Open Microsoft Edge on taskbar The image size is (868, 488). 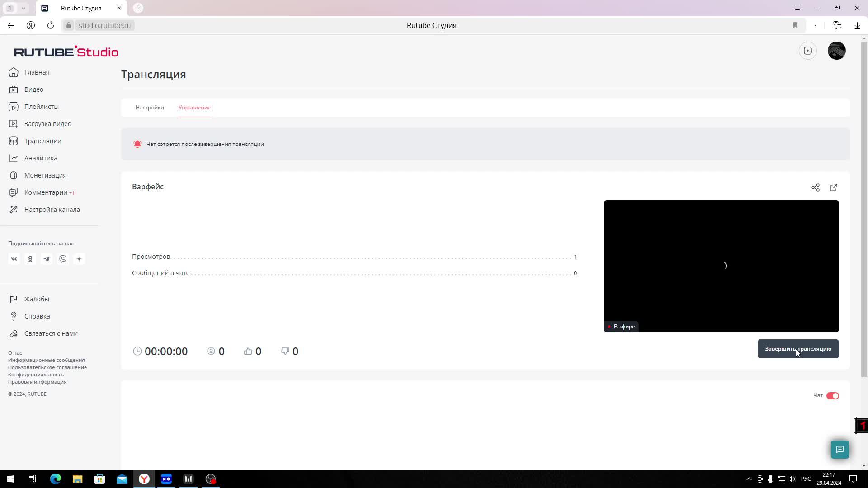pyautogui.click(x=56, y=479)
